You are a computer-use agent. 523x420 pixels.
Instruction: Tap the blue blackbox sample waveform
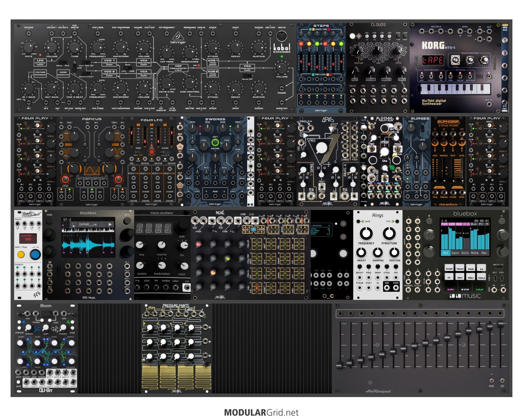[x=88, y=245]
